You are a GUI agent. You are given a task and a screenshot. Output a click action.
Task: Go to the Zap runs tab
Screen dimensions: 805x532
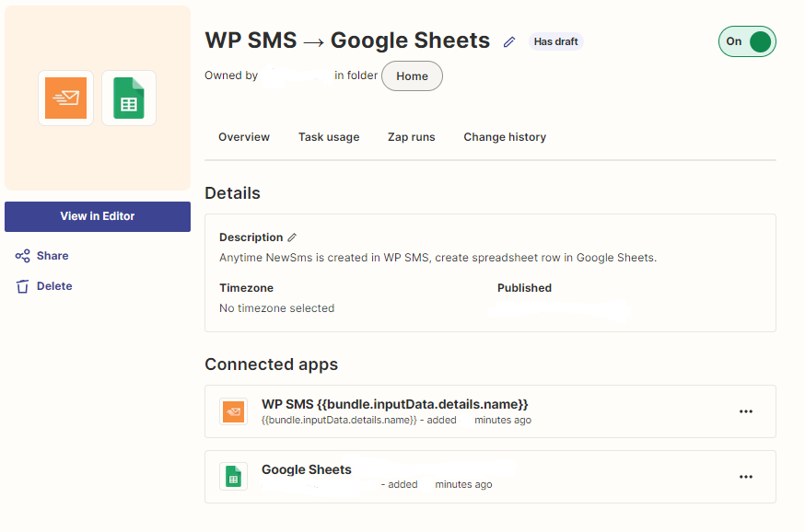click(x=411, y=137)
